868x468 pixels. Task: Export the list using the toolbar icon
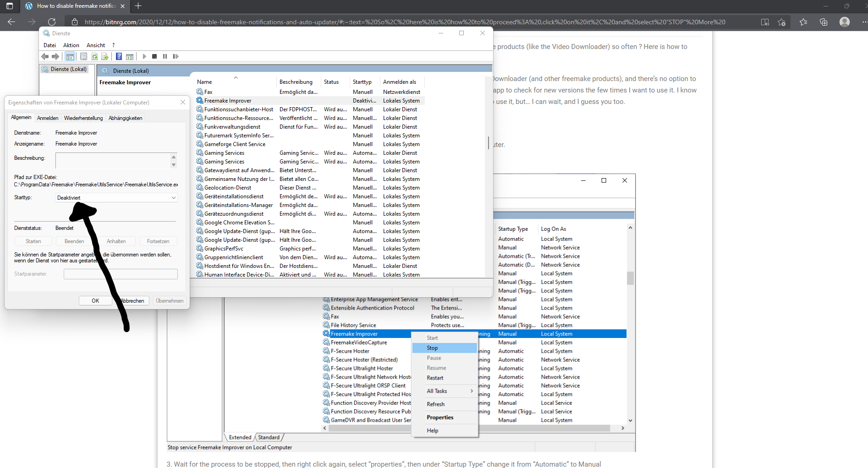tap(105, 56)
